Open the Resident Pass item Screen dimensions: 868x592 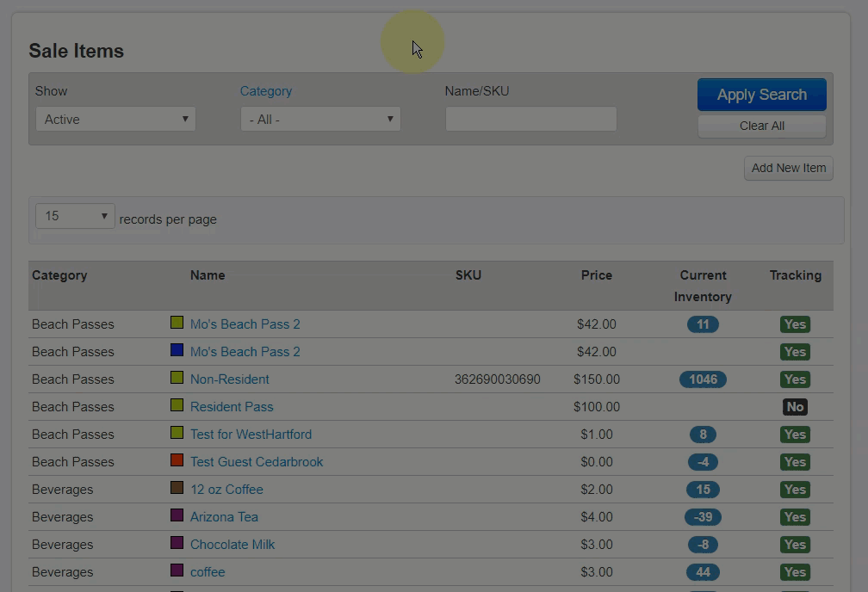click(x=231, y=406)
